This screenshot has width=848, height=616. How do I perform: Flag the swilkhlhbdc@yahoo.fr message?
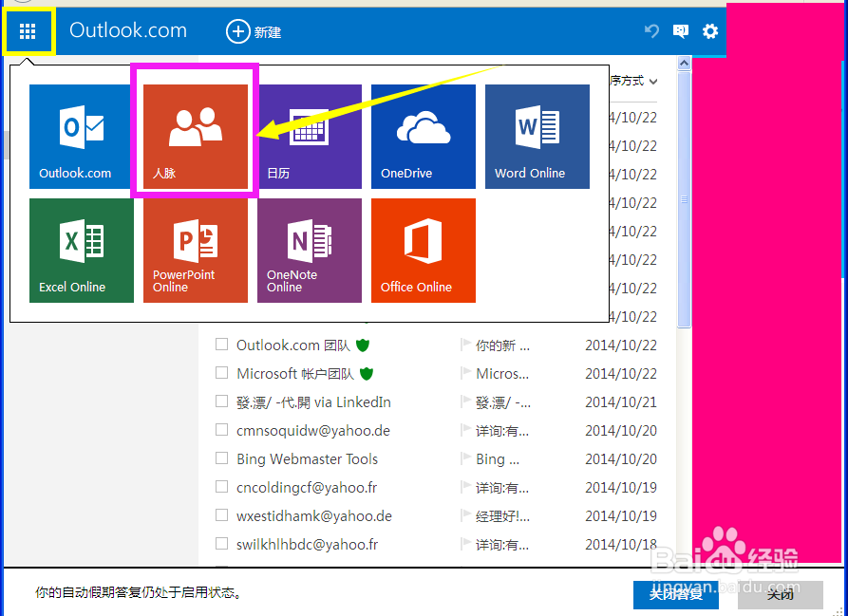click(x=465, y=544)
